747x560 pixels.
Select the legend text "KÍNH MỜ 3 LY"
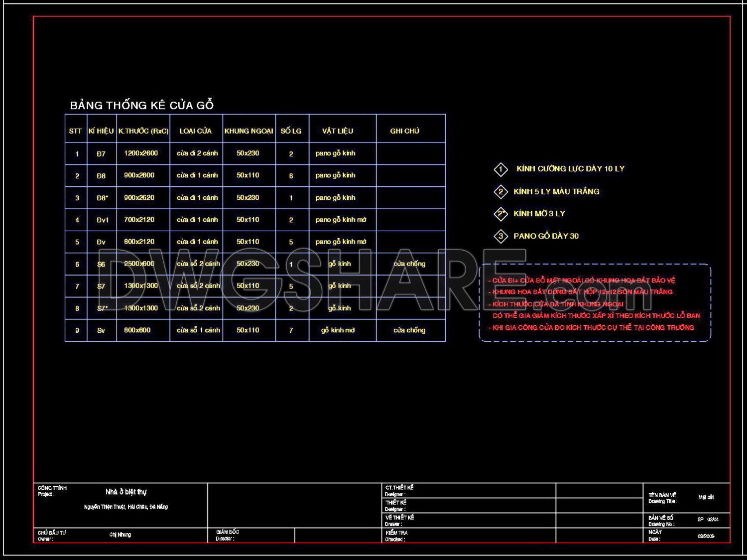(x=539, y=213)
